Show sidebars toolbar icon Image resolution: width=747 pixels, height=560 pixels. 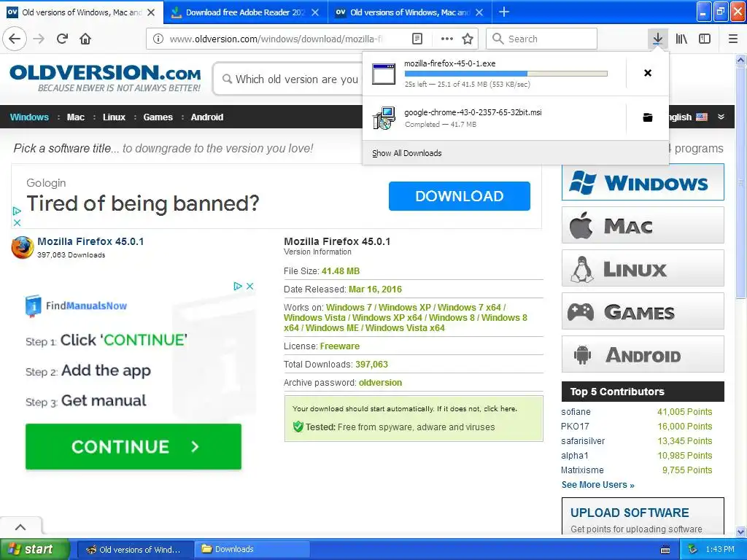[x=705, y=39]
